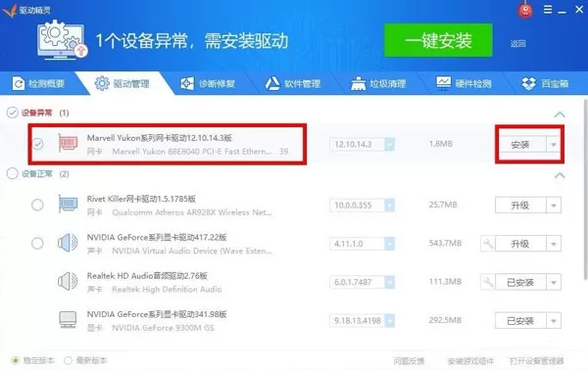Open version dropdown showing 10.0.0.355

pos(390,206)
